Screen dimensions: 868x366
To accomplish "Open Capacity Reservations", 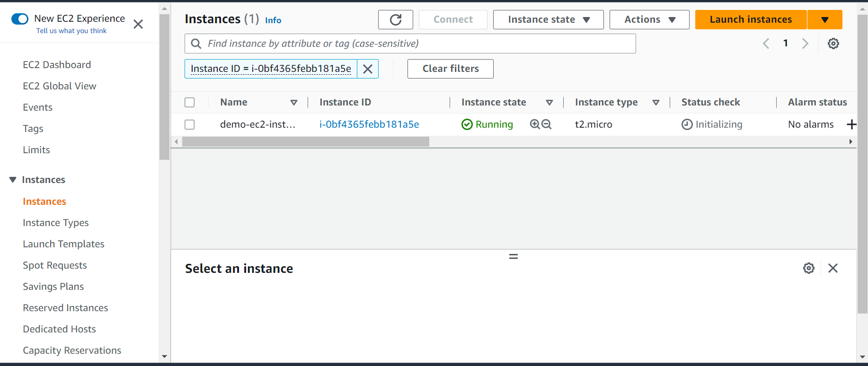I will pos(72,350).
